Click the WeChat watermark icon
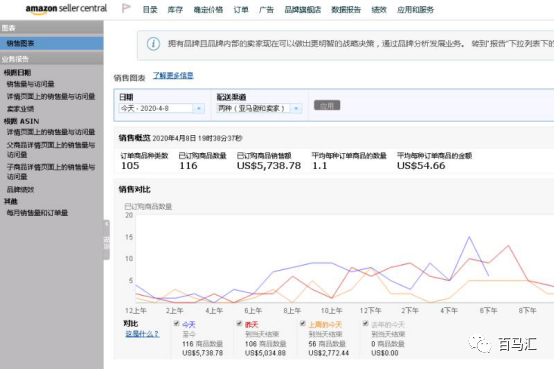The image size is (554, 369). click(480, 344)
